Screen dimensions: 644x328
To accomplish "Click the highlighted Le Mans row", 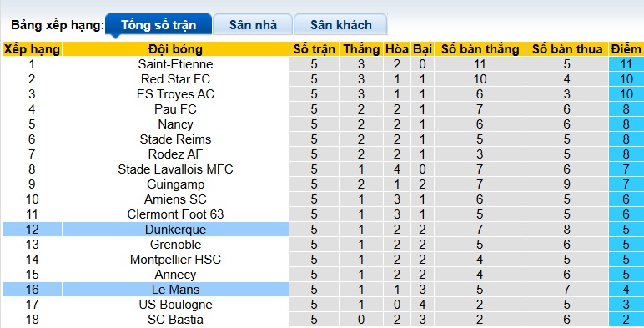I will tap(323, 289).
